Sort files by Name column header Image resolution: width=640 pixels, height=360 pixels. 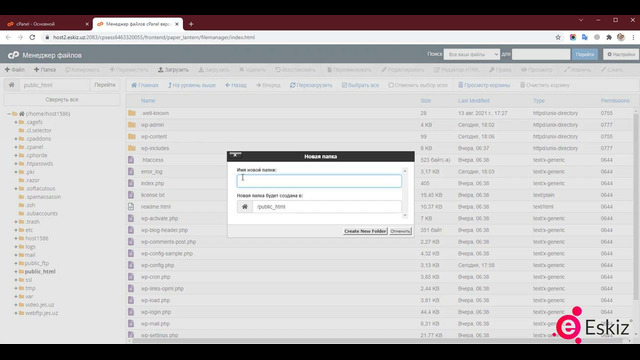148,100
